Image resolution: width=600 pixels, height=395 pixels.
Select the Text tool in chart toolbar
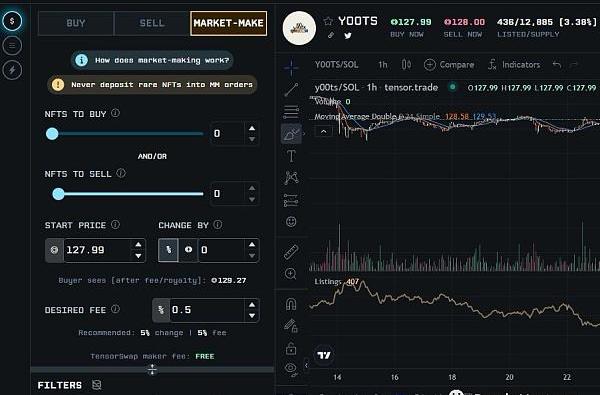coord(291,156)
